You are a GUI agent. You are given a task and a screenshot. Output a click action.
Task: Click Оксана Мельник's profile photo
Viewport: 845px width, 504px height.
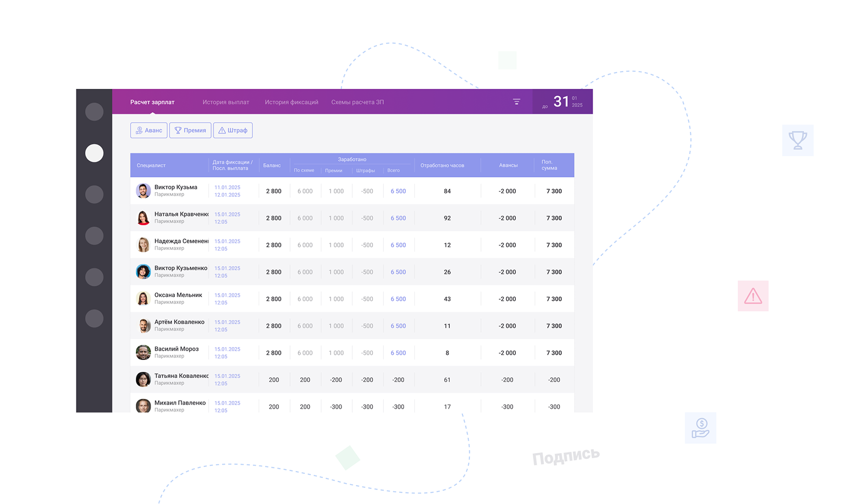[143, 297]
